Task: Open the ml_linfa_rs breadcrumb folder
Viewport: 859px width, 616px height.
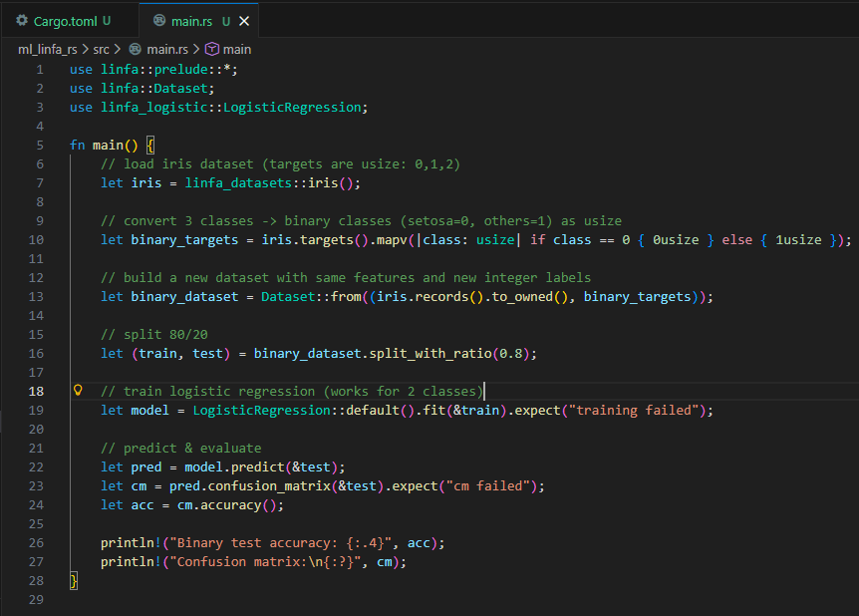Action: tap(48, 49)
